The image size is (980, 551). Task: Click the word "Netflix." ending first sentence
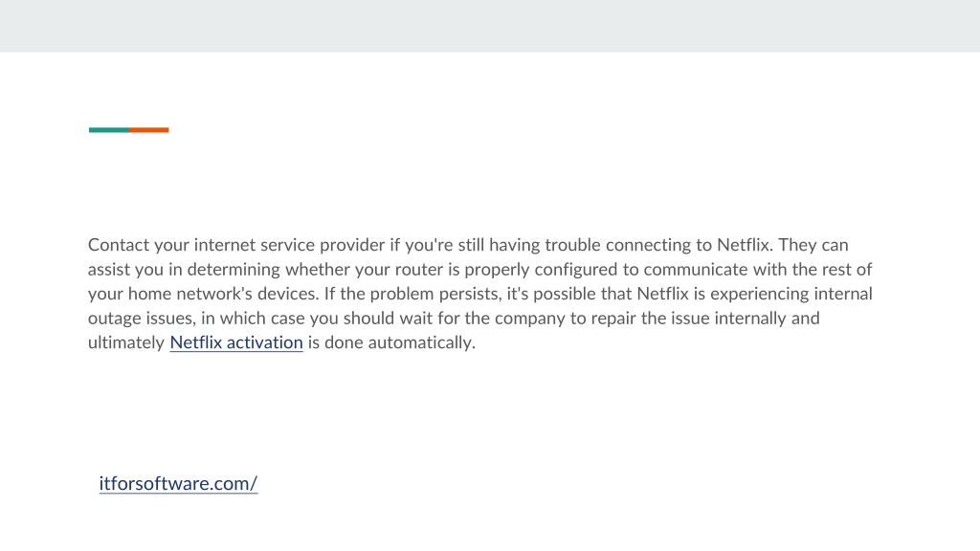pyautogui.click(x=745, y=245)
